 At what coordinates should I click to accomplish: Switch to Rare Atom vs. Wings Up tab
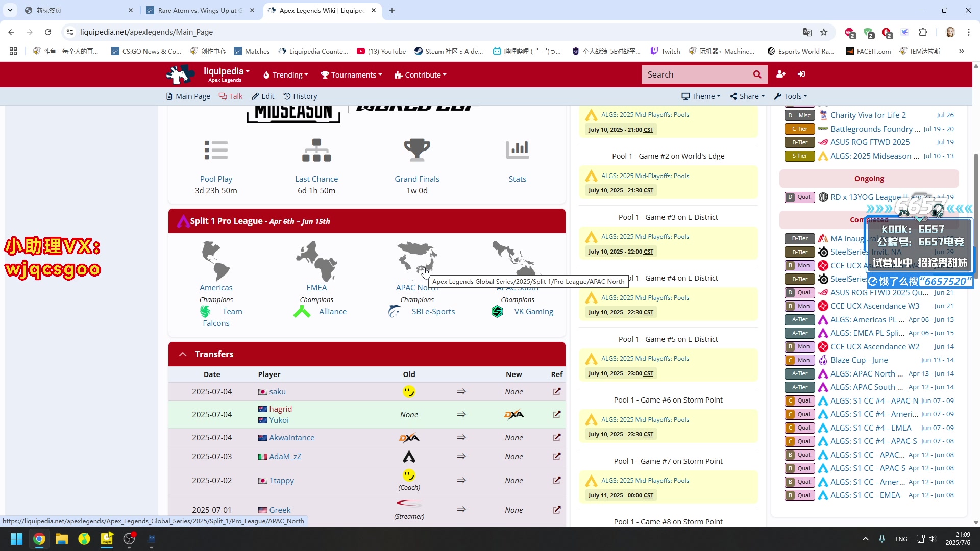[200, 10]
